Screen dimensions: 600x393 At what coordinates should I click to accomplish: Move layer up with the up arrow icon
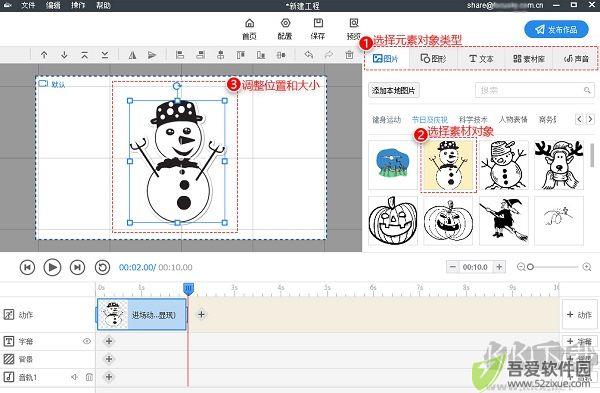click(44, 55)
